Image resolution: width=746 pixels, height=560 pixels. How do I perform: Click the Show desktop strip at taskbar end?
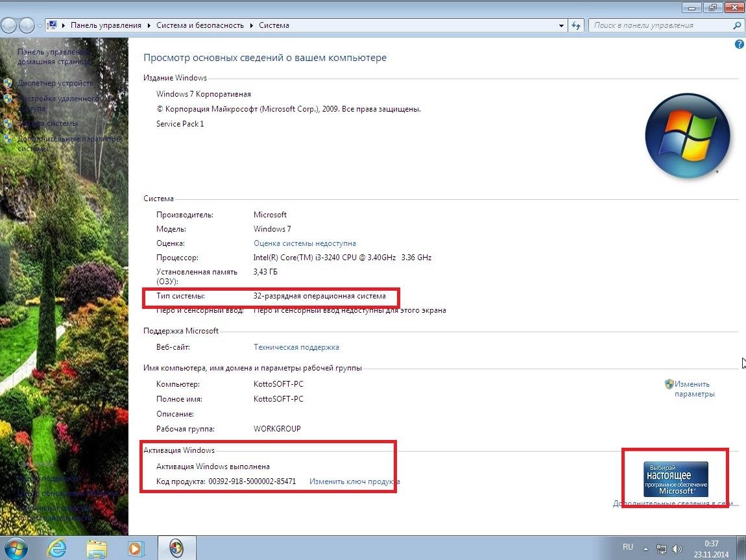742,548
